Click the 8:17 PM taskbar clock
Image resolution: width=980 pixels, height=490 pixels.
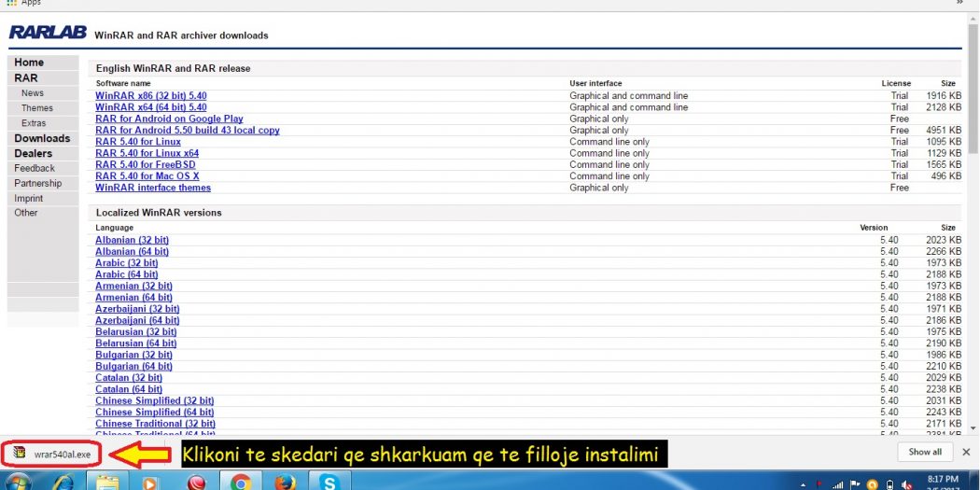[x=942, y=482]
